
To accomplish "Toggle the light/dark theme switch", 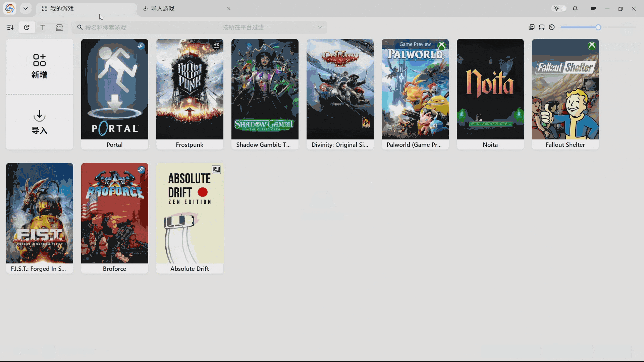I will point(560,8).
